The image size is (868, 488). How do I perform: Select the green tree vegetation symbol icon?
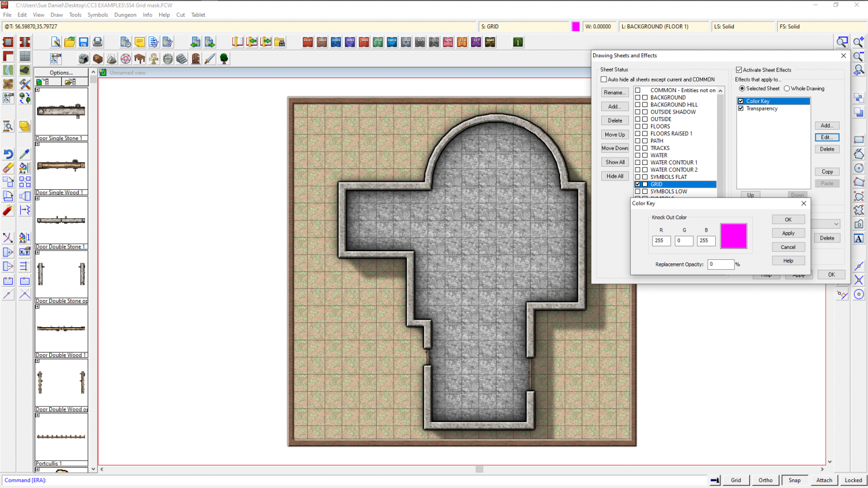224,58
